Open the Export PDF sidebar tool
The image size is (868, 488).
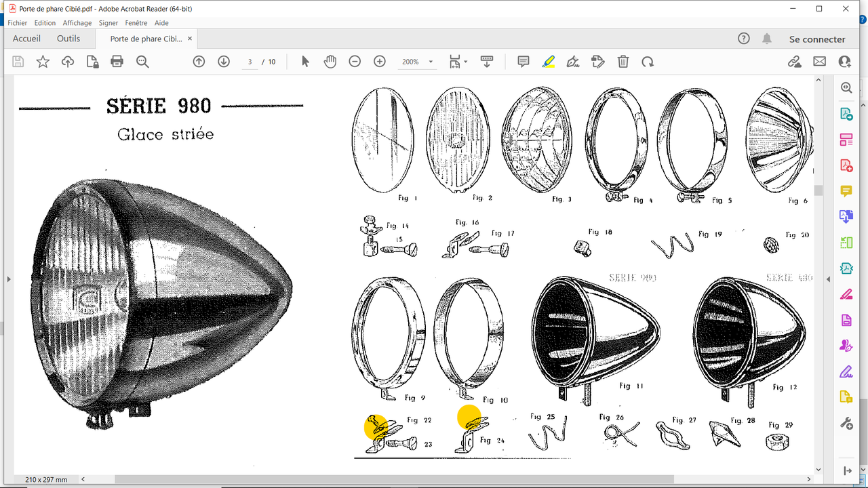click(x=846, y=113)
